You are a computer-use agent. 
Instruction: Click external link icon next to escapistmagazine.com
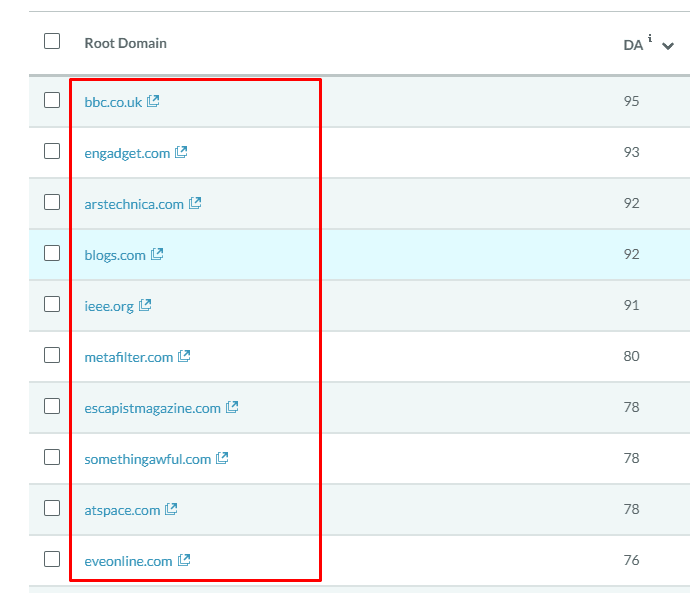(232, 407)
